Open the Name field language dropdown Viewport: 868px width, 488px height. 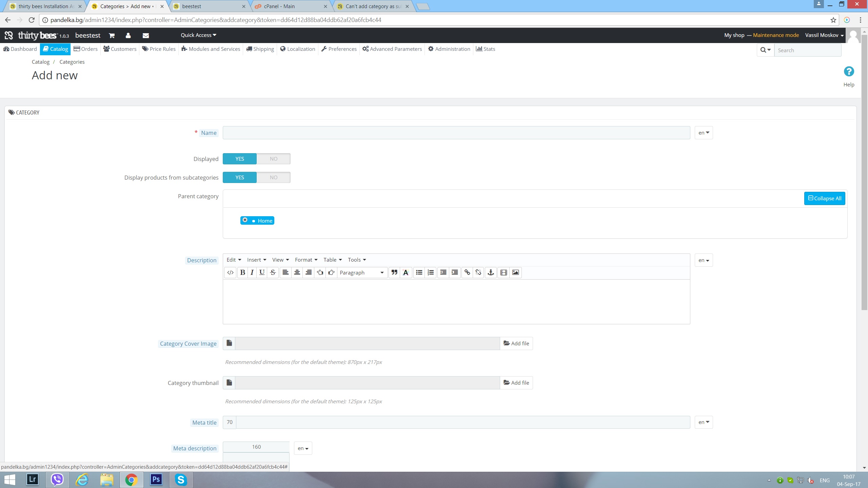pos(704,133)
